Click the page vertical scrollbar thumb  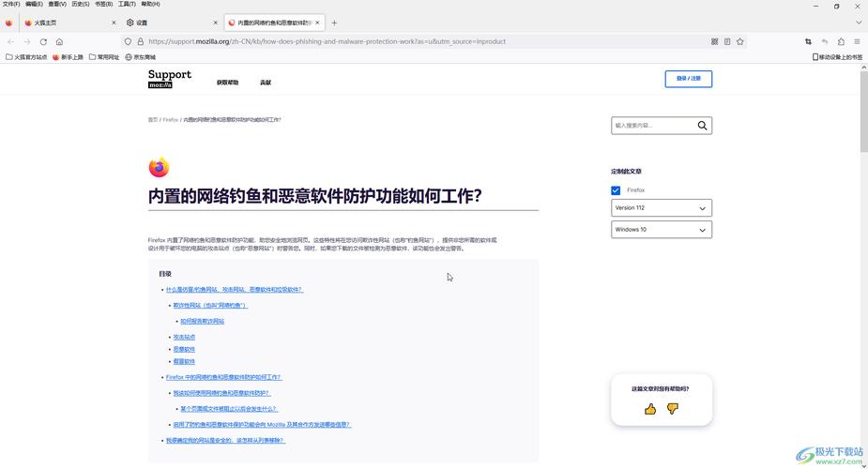[863, 111]
